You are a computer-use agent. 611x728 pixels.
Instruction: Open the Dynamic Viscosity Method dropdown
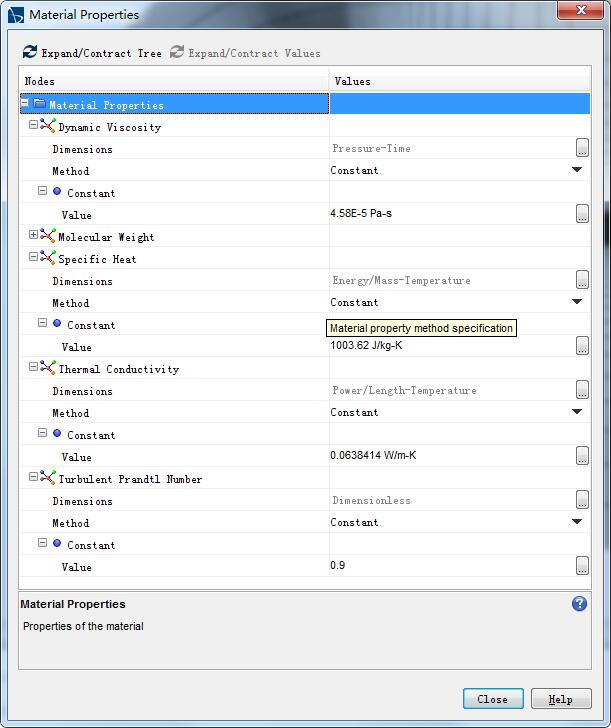[x=577, y=170]
